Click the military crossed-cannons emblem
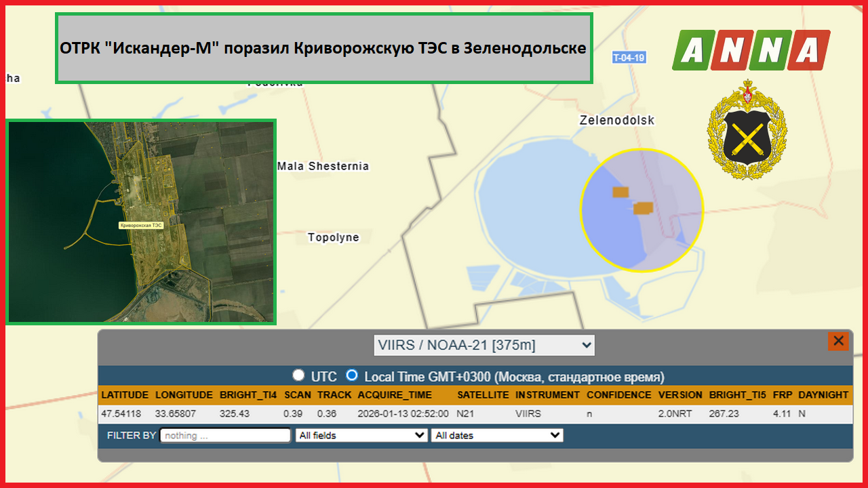The height and width of the screenshot is (488, 868). point(747,129)
